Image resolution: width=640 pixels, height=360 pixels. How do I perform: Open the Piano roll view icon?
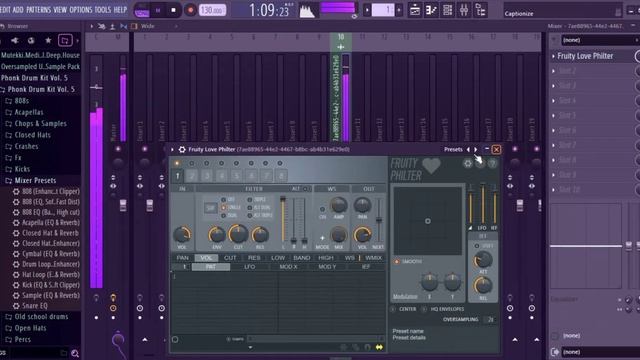coord(431,10)
